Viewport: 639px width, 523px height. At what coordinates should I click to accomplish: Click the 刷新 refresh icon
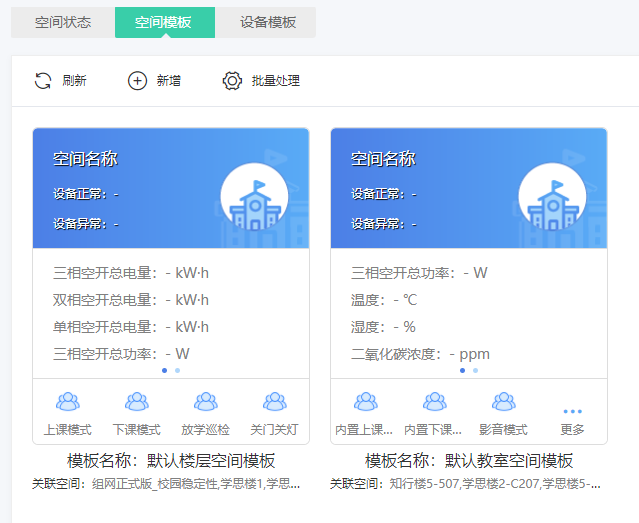pyautogui.click(x=43, y=81)
